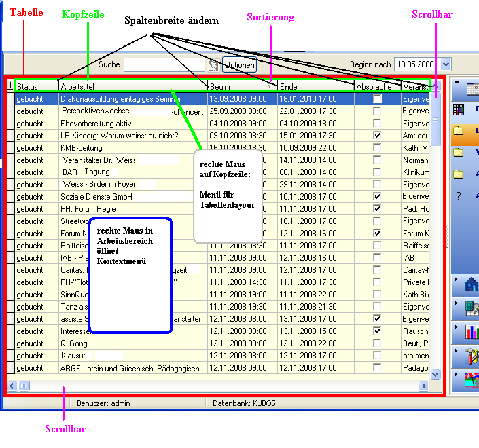The image size is (479, 448).
Task: Uncheck Absprache for LR Kinderg row
Action: (378, 135)
